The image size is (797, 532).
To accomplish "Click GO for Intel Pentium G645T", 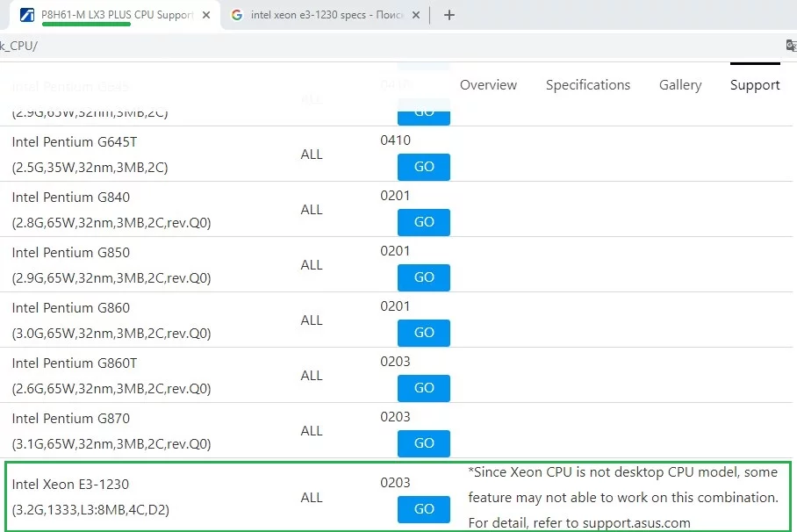I will coord(423,167).
